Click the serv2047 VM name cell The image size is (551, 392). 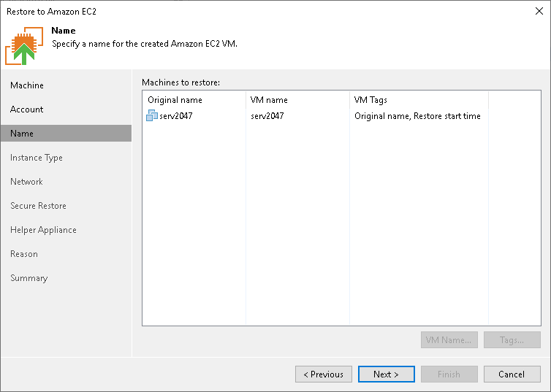tap(267, 116)
